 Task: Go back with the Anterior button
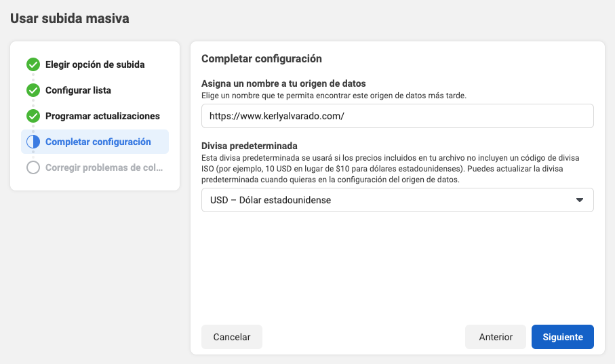[496, 337]
